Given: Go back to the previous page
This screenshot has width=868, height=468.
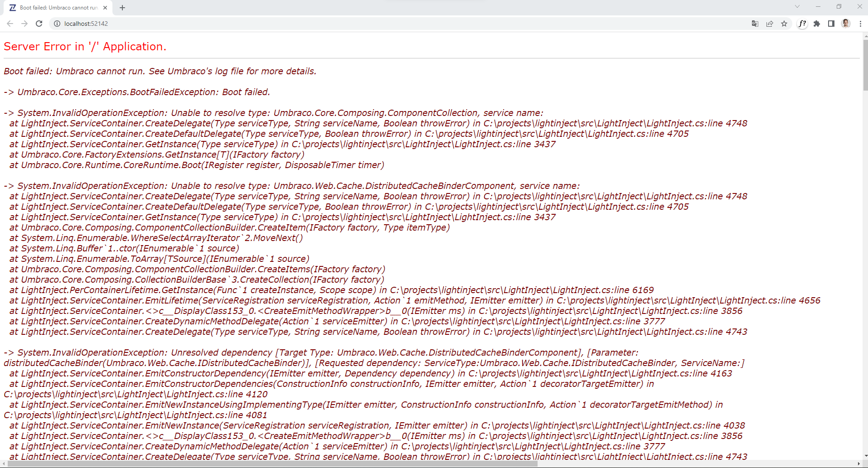Looking at the screenshot, I should click(10, 24).
